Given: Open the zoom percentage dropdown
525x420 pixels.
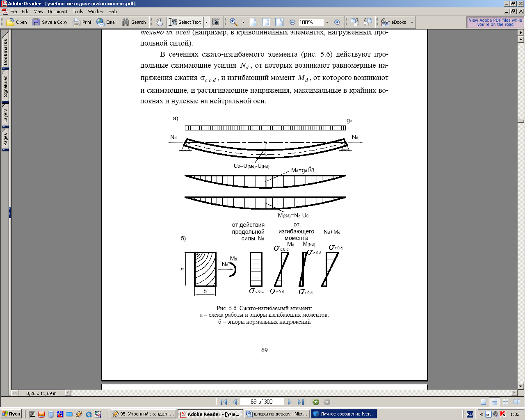Looking at the screenshot, I should [x=327, y=22].
